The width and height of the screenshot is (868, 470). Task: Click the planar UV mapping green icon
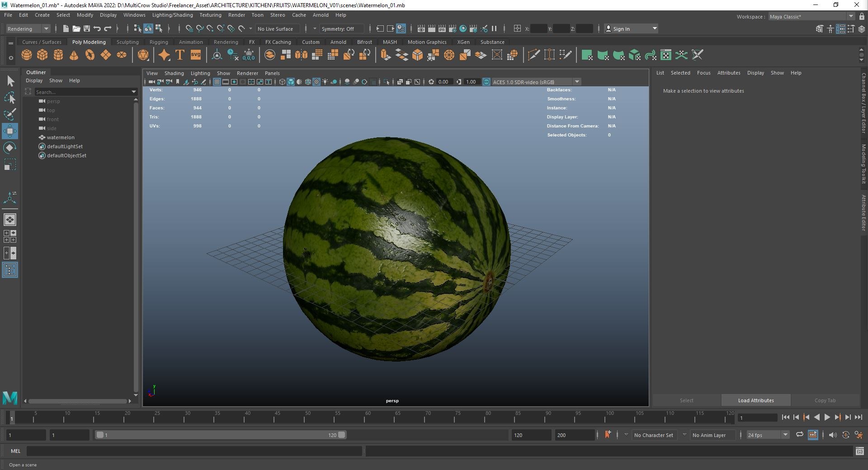tap(587, 55)
